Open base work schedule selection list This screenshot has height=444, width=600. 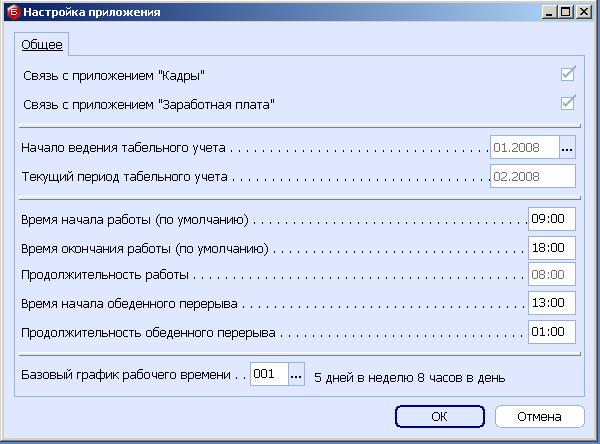[x=296, y=374]
